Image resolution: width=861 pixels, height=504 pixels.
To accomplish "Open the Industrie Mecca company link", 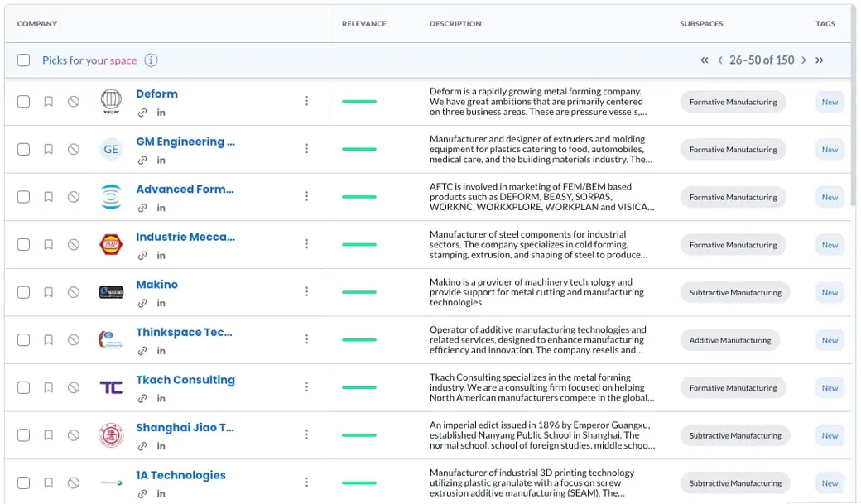I will point(185,237).
